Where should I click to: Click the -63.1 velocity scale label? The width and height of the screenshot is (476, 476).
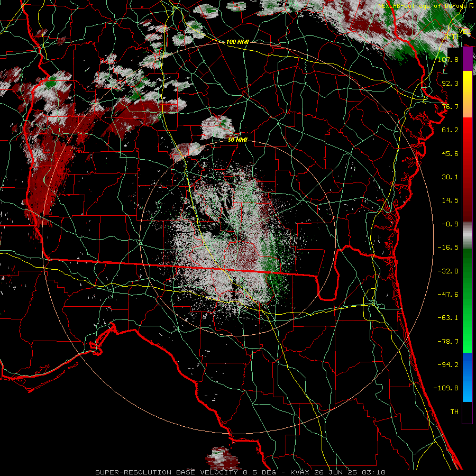coord(448,318)
